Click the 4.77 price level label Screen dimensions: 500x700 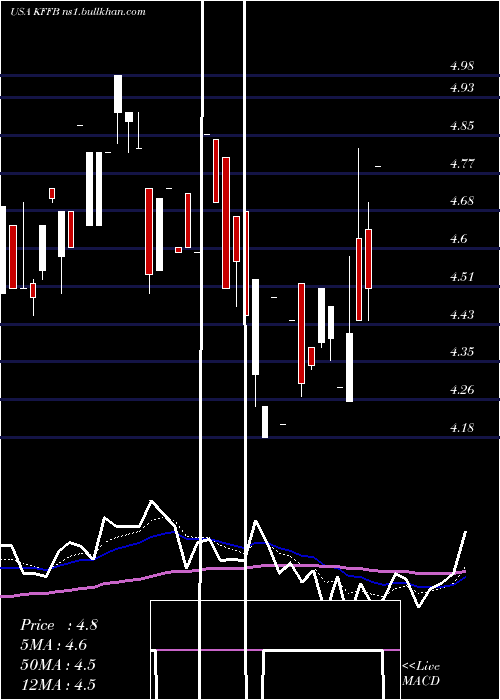(462, 163)
